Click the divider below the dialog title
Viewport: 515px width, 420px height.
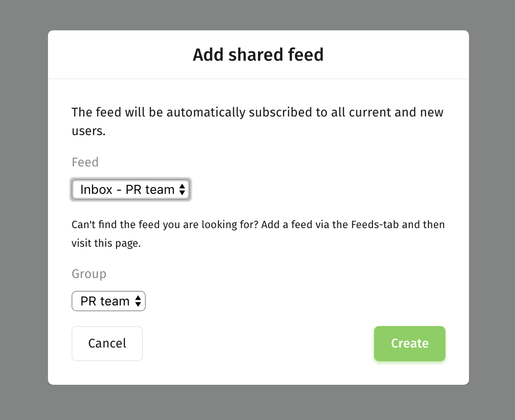(258, 79)
